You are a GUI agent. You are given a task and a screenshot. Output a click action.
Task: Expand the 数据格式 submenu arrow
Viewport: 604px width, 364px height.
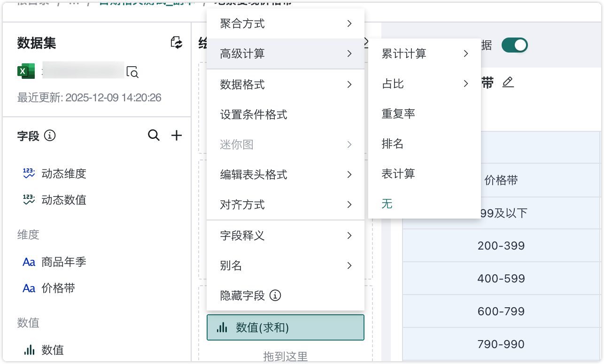349,84
